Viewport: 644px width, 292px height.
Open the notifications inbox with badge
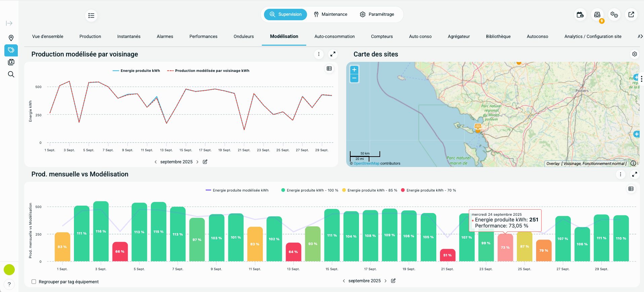point(597,15)
